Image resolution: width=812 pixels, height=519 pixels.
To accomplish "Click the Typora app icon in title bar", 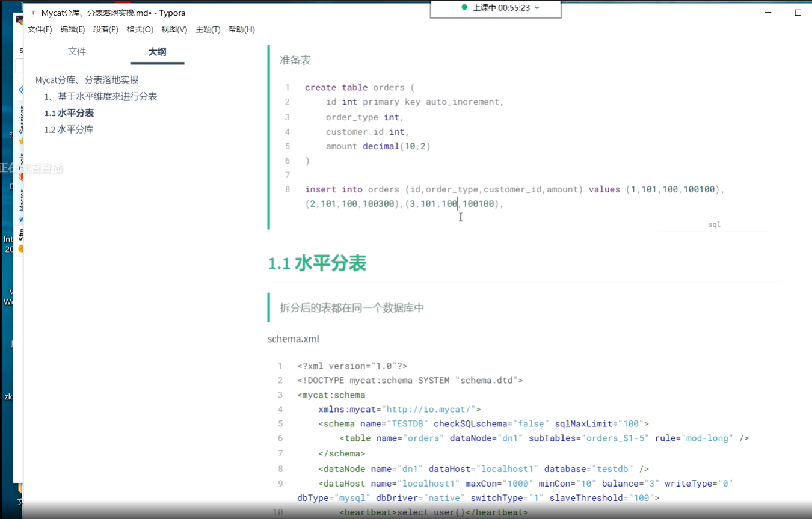I will [33, 13].
